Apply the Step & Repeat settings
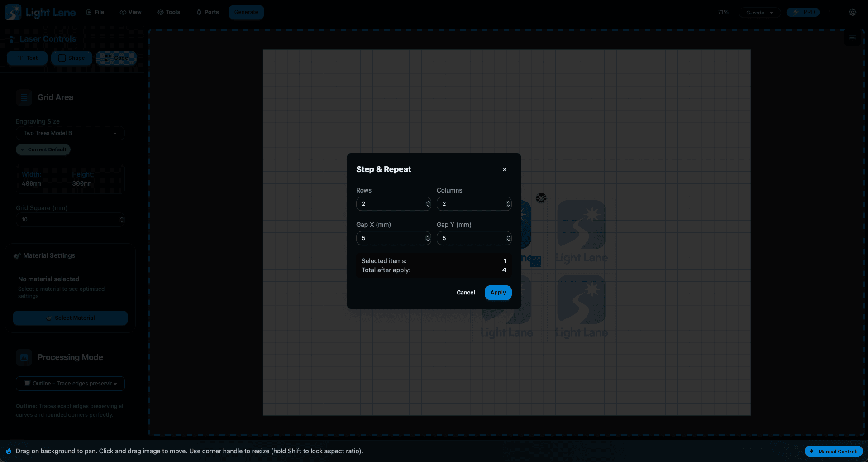868x462 pixels. click(x=498, y=293)
